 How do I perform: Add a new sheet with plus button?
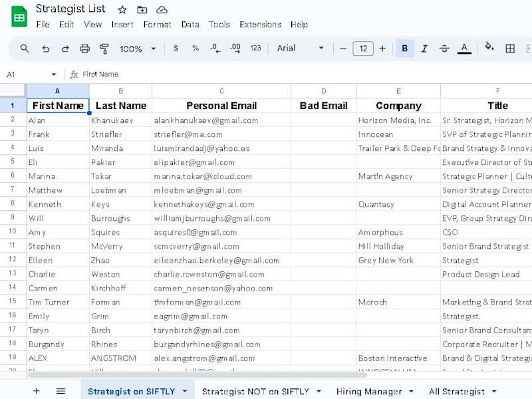tap(37, 391)
